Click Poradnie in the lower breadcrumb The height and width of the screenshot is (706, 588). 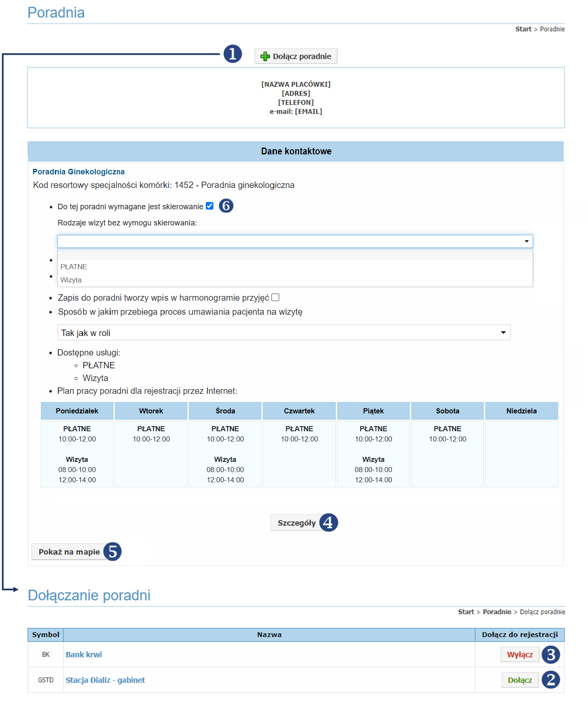click(497, 612)
